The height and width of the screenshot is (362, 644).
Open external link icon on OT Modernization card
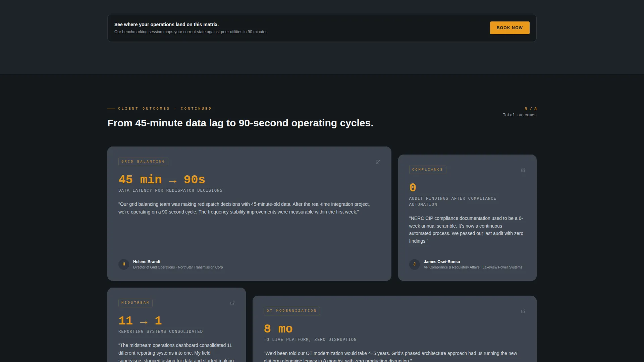tap(523, 311)
